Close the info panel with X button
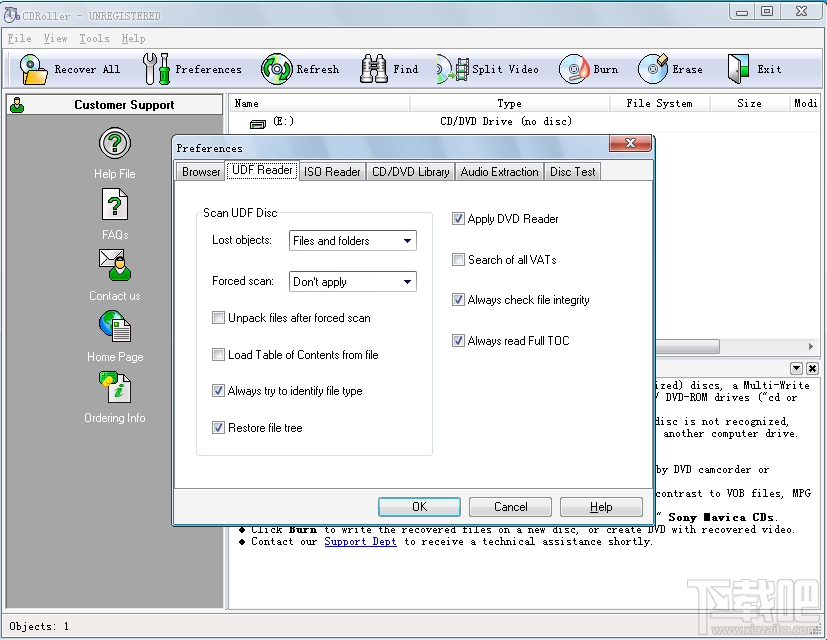The image size is (827, 640). (812, 368)
